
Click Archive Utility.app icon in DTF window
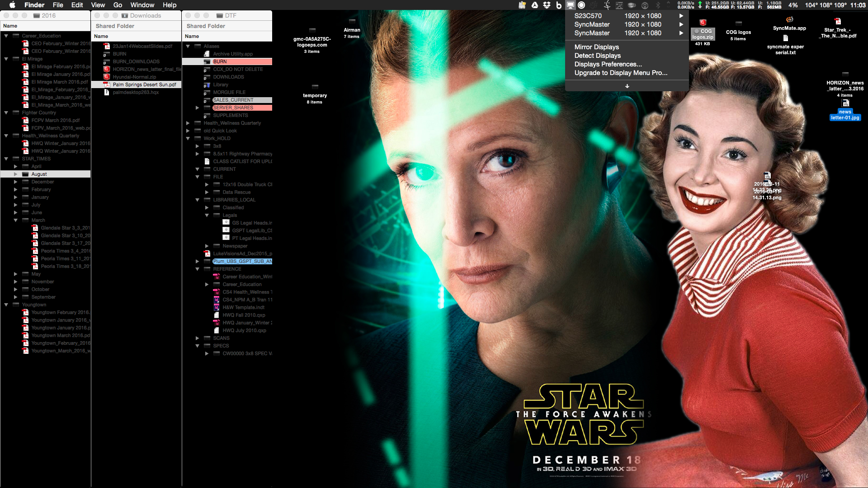coord(207,54)
